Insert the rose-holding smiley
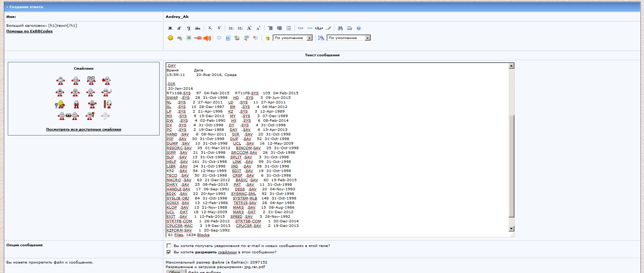This screenshot has height=273, width=644. 90,116
